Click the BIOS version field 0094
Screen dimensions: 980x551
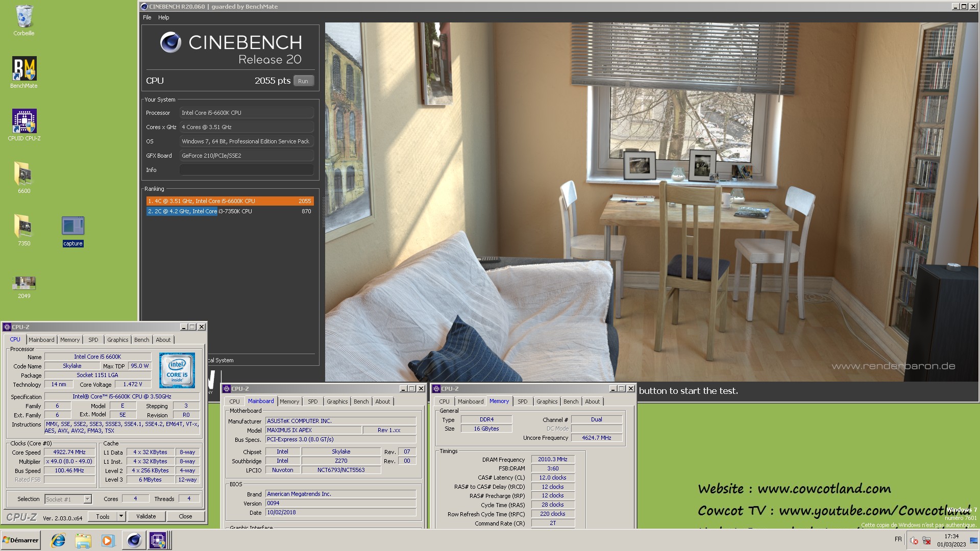click(x=340, y=504)
